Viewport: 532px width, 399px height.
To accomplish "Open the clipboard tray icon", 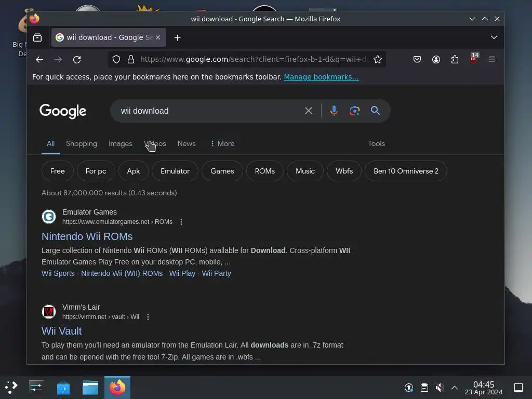I will (x=424, y=388).
